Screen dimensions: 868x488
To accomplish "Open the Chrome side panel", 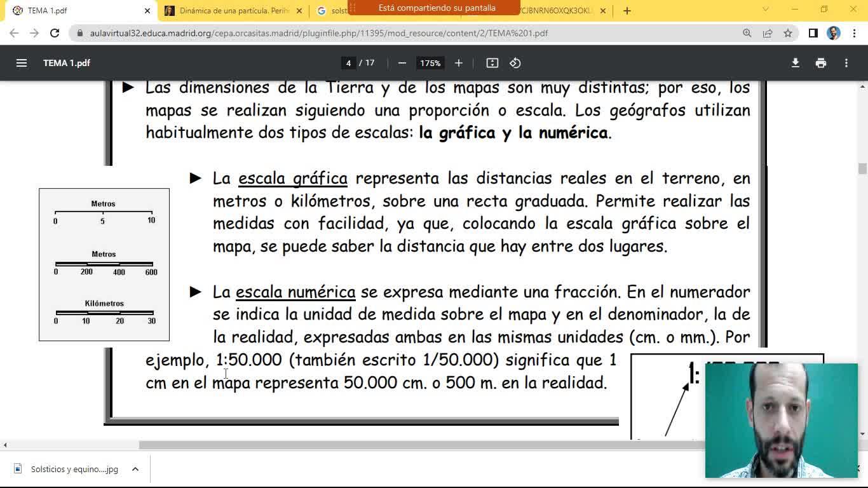I will 813,33.
